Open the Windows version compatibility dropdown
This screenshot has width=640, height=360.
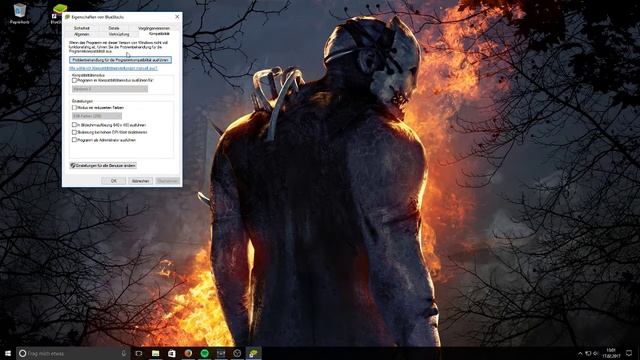(110, 89)
